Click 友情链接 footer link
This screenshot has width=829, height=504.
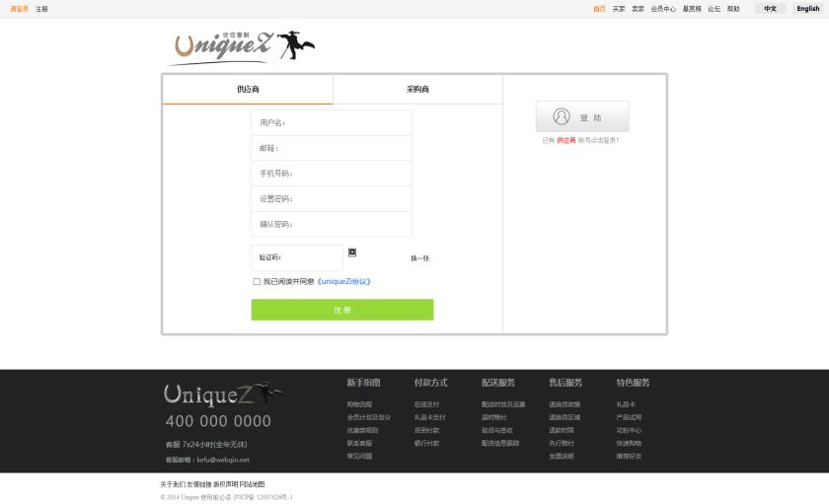[x=199, y=484]
